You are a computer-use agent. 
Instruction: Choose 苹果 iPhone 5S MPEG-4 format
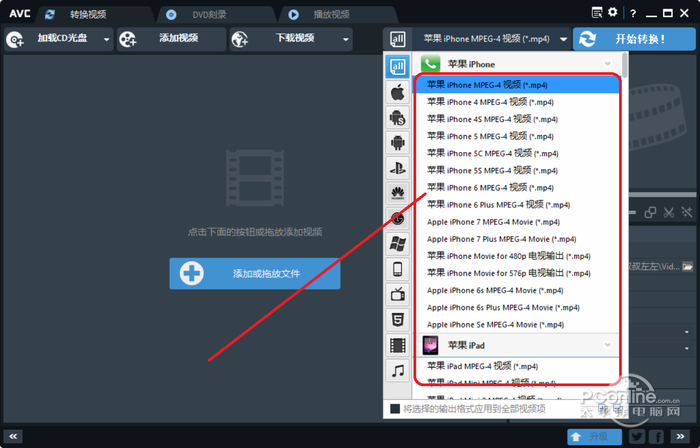[516, 170]
